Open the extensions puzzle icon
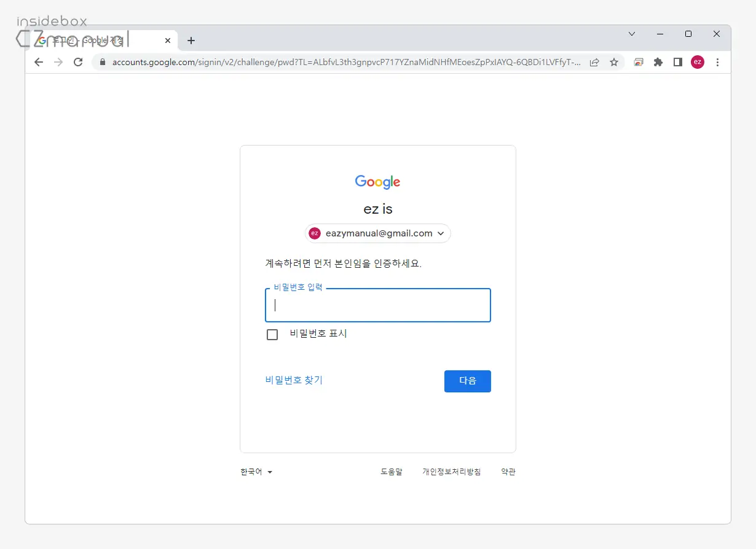The image size is (756, 549). coord(658,62)
